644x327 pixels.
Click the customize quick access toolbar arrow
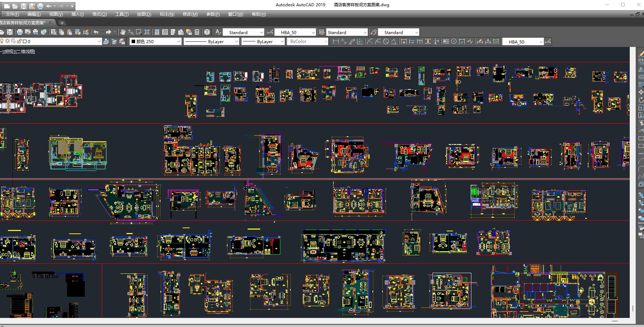(x=72, y=6)
